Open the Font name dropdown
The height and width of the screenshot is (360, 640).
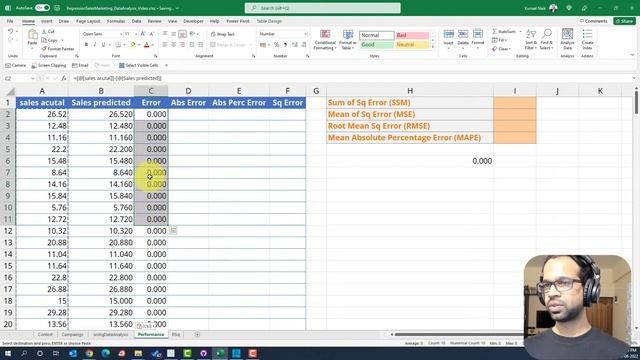tap(121, 34)
